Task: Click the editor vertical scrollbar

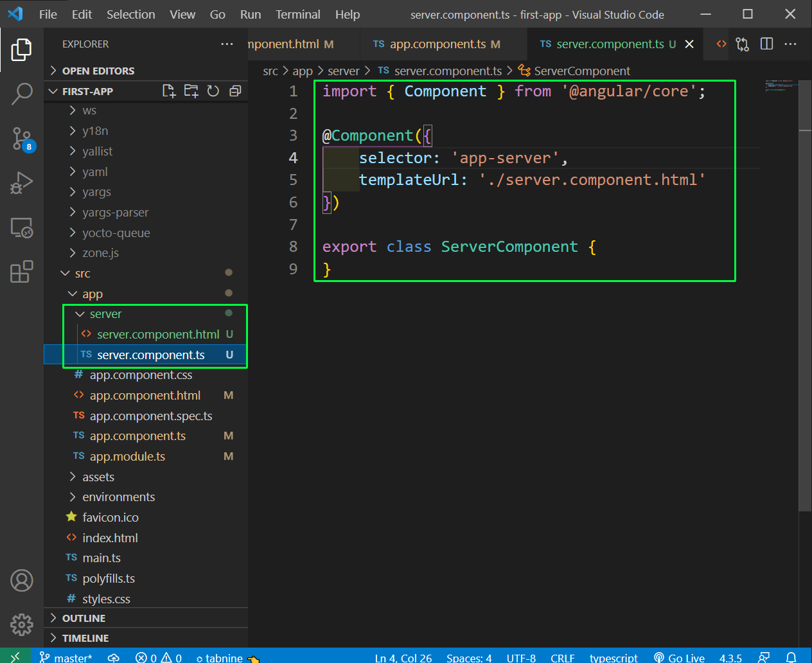Action: pos(805,296)
